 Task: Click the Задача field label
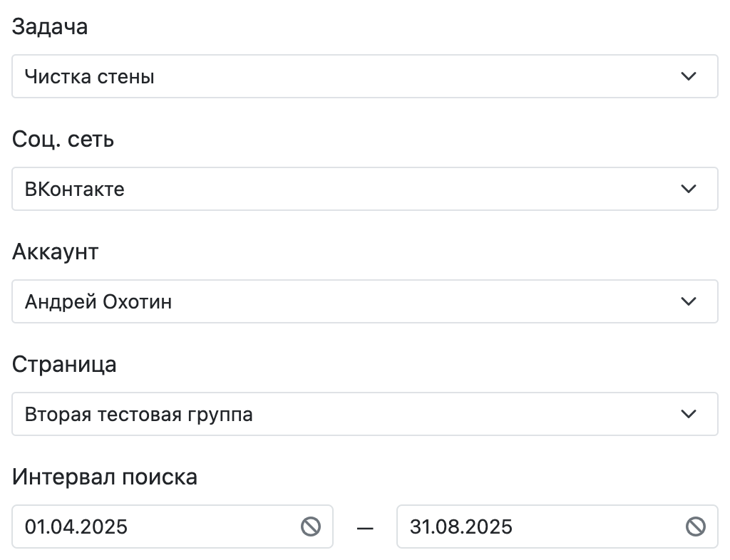pos(50,27)
